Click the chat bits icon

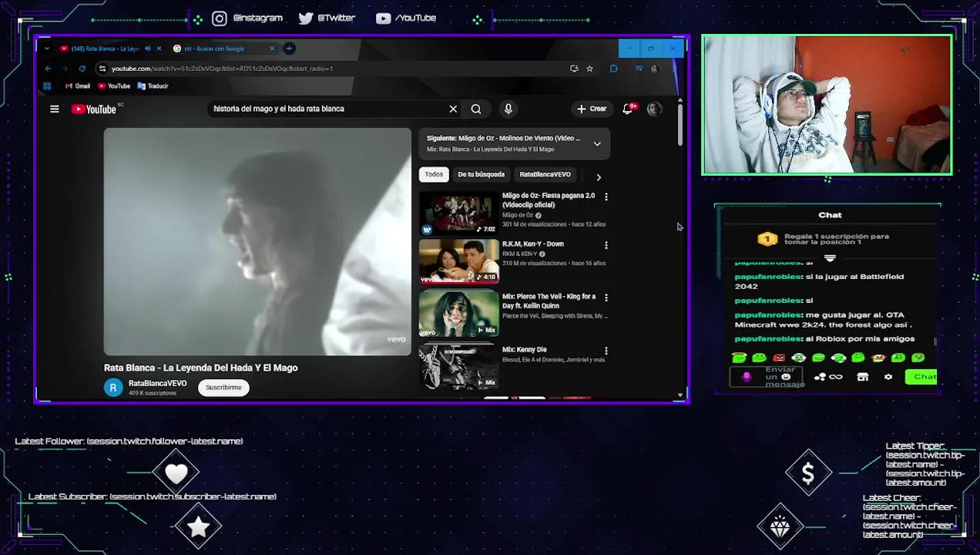point(820,377)
